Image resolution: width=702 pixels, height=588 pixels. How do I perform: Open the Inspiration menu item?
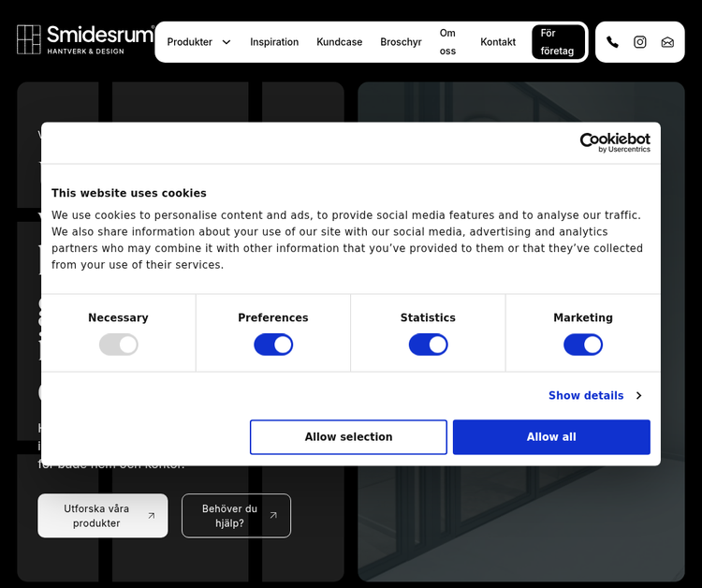[x=274, y=42]
